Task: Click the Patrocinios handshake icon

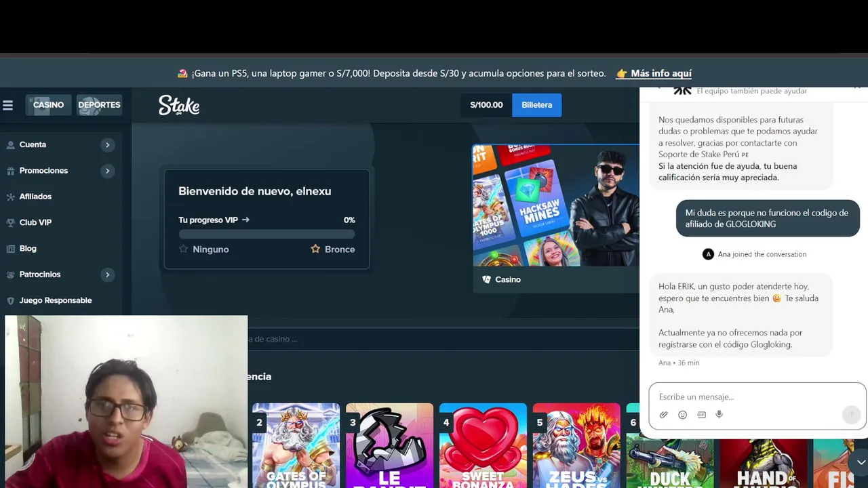Action: pyautogui.click(x=10, y=274)
